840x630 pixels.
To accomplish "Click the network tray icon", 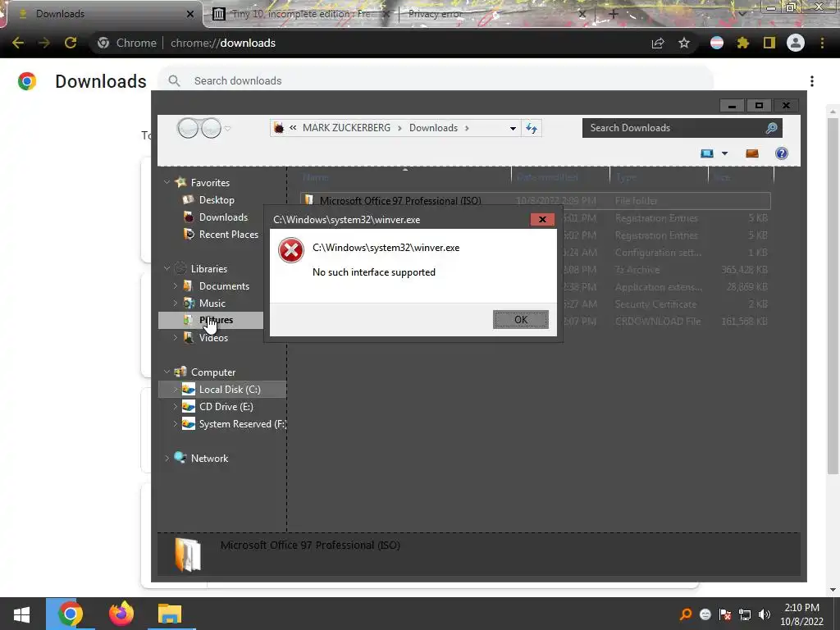I will 745,614.
